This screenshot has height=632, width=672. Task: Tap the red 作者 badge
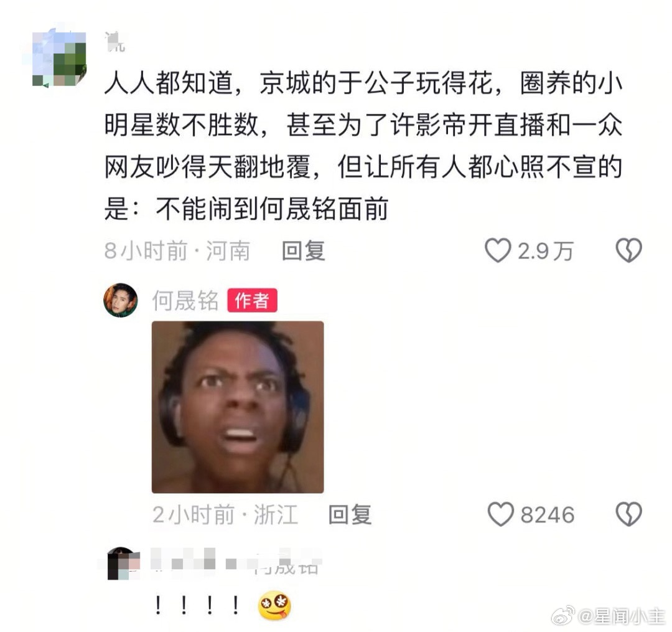[x=252, y=300]
